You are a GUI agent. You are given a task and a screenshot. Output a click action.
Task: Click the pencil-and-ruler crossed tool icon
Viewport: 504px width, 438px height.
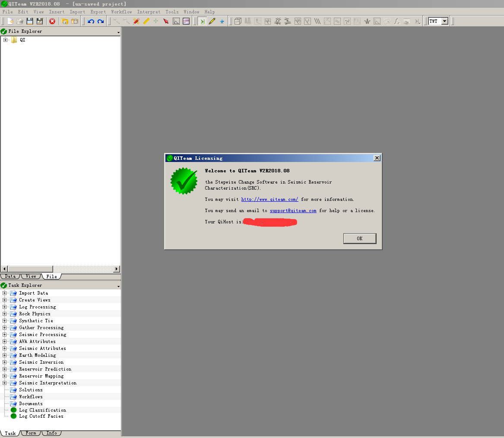[x=136, y=21]
